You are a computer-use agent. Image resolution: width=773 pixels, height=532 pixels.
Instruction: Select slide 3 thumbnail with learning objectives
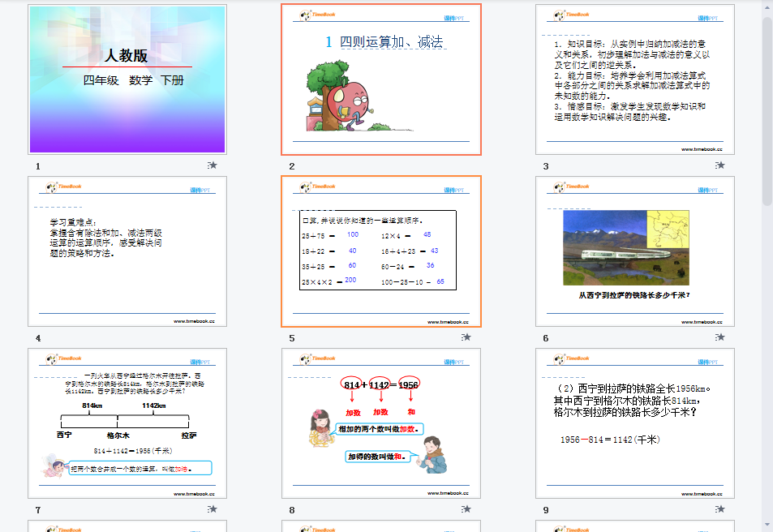(x=635, y=79)
